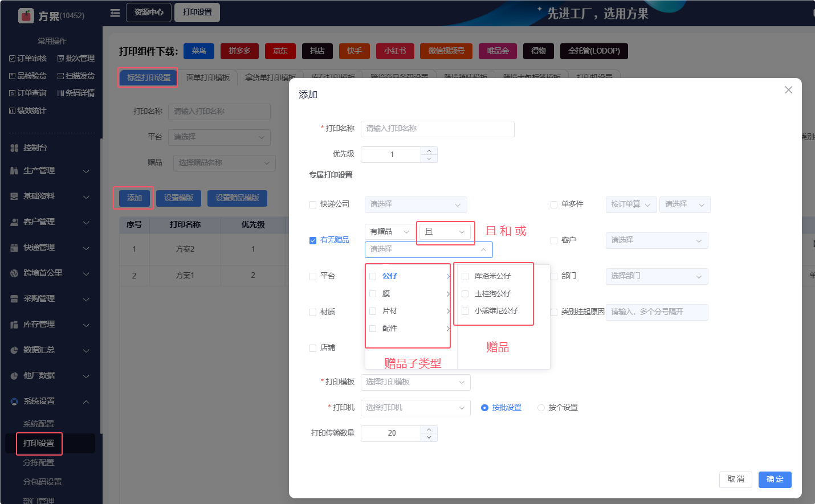Open the 选择部门 dropdown
Screen dimensions: 815x504
click(657, 276)
